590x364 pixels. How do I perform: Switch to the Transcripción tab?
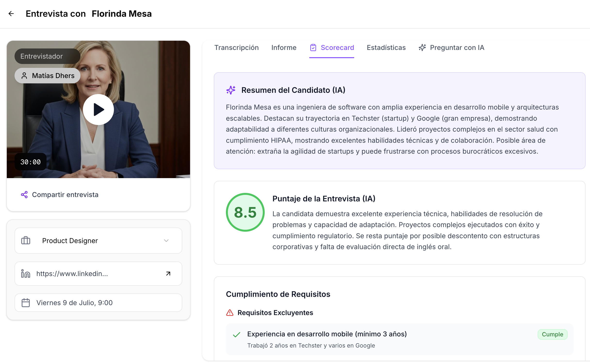(x=236, y=47)
